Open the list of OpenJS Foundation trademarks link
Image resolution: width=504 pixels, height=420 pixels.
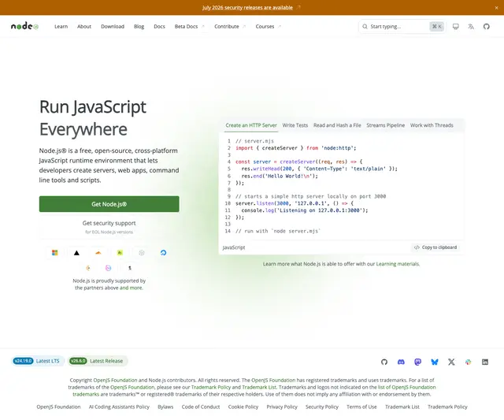(x=406, y=387)
